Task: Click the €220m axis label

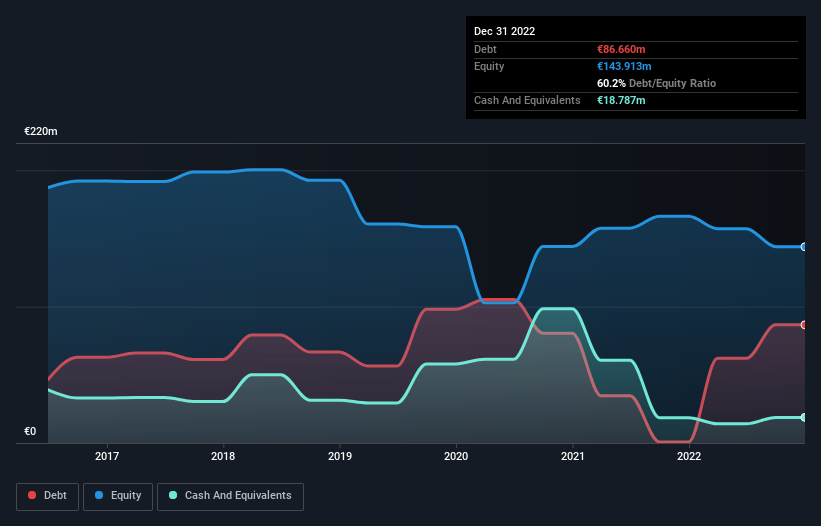Action: (41, 131)
